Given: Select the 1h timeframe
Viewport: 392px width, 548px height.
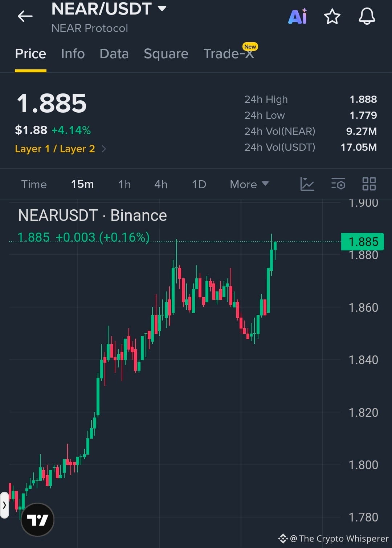Looking at the screenshot, I should (124, 184).
